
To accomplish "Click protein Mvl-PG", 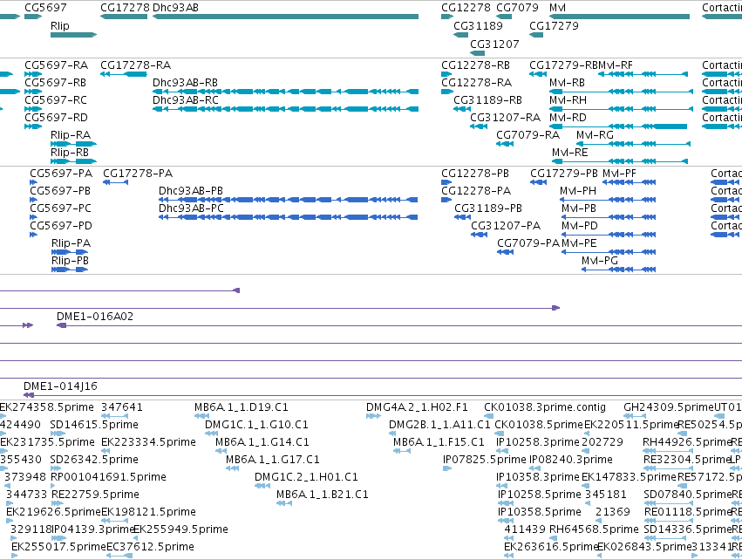I will [x=618, y=270].
